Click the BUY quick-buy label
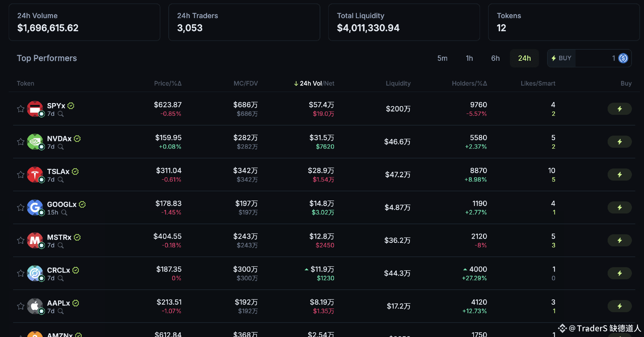The width and height of the screenshot is (644, 337). coord(561,58)
